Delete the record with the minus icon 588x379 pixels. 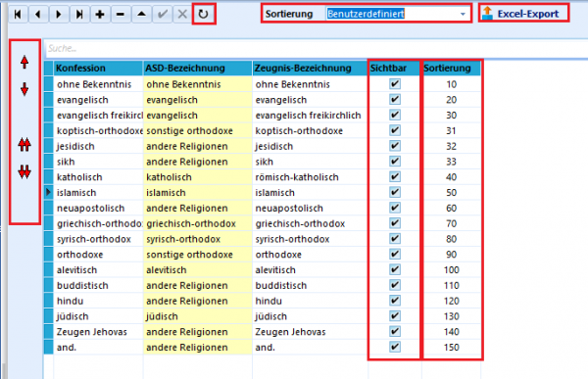tap(121, 15)
